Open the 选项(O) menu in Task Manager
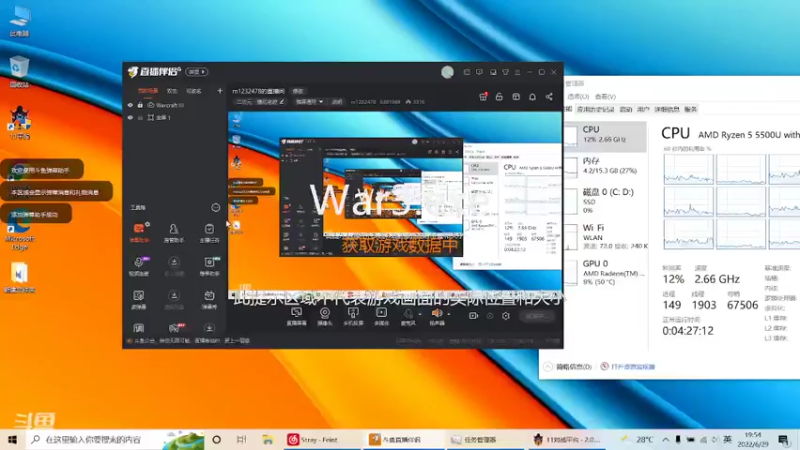The width and height of the screenshot is (800, 450). pyautogui.click(x=578, y=96)
